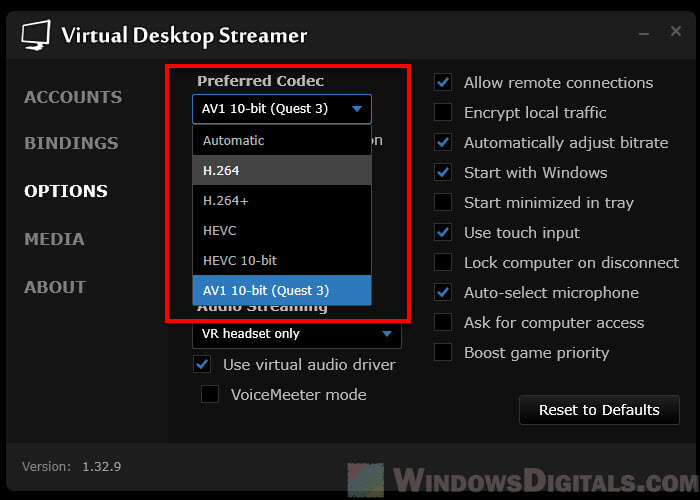Enable Encrypt local traffic
The height and width of the screenshot is (500, 700).
point(443,112)
